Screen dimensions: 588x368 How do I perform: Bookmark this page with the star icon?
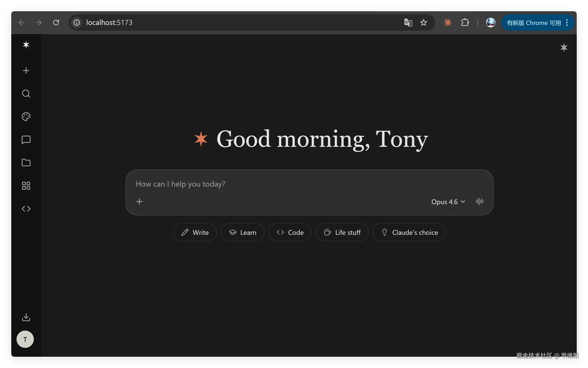tap(423, 23)
